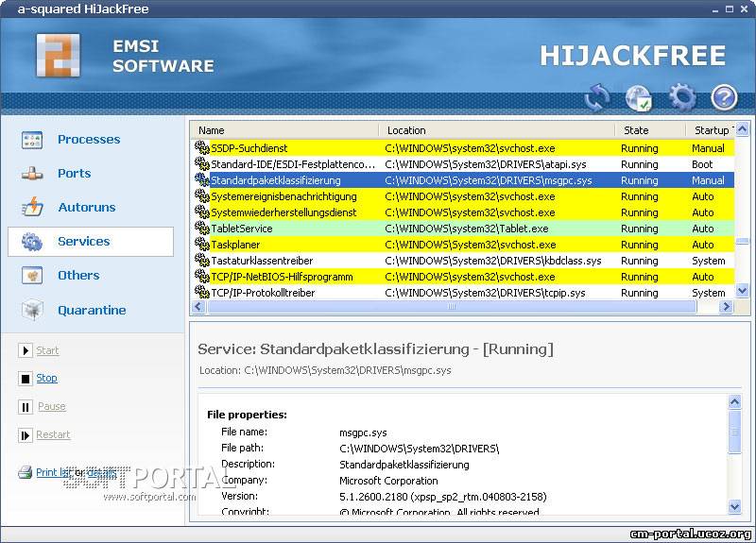Viewport: 756px width, 543px height.
Task: Click service list scroll right arrow
Action: 726,306
